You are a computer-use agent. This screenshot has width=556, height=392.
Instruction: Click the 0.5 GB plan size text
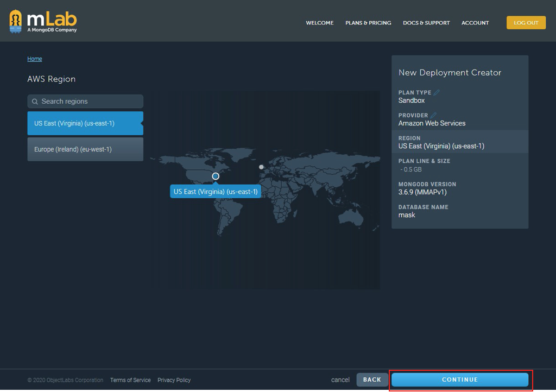(x=411, y=169)
